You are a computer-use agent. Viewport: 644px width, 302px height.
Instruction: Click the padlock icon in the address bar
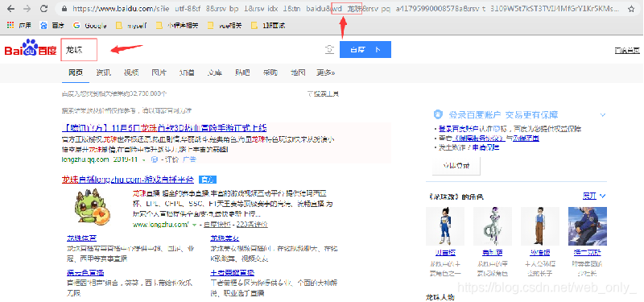pos(64,9)
